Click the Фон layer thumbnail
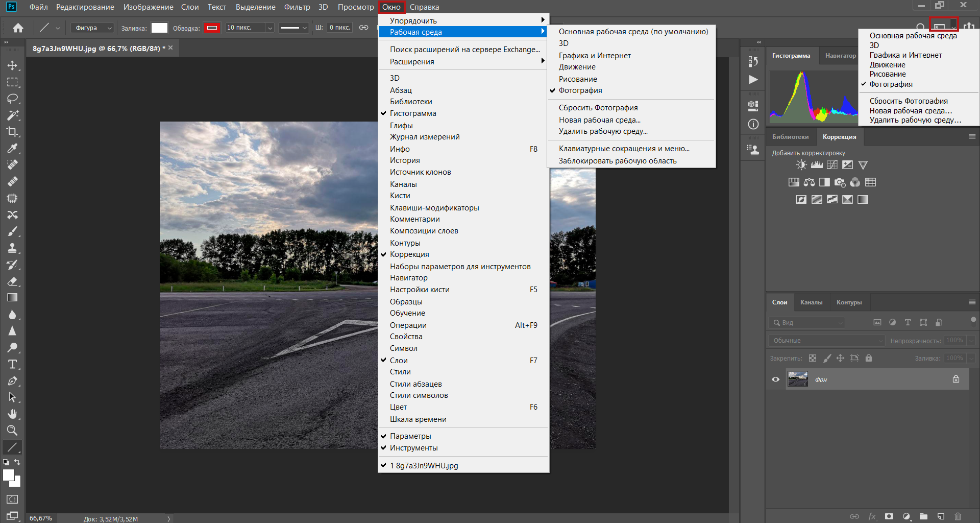This screenshot has height=523, width=980. point(797,379)
